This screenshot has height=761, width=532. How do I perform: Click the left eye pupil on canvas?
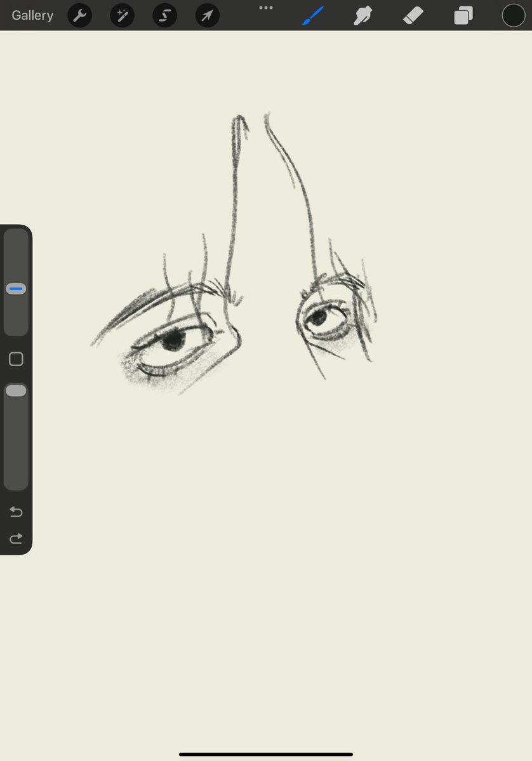coord(173,340)
